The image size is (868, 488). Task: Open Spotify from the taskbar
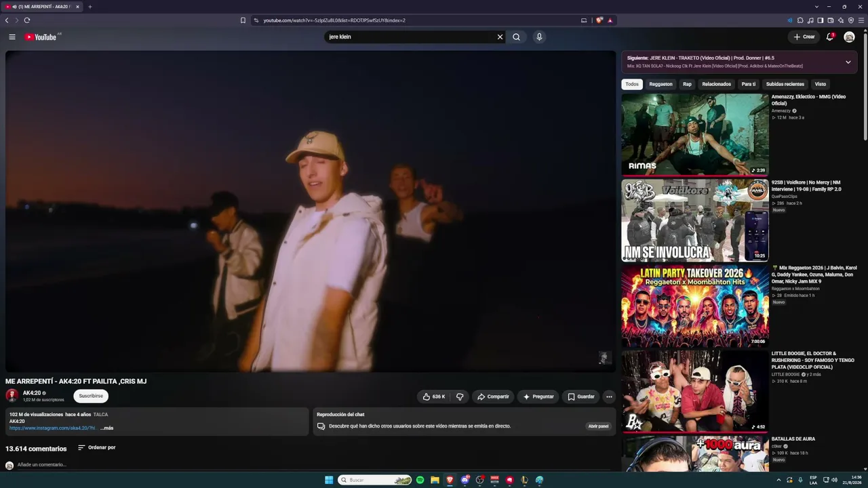tap(420, 480)
